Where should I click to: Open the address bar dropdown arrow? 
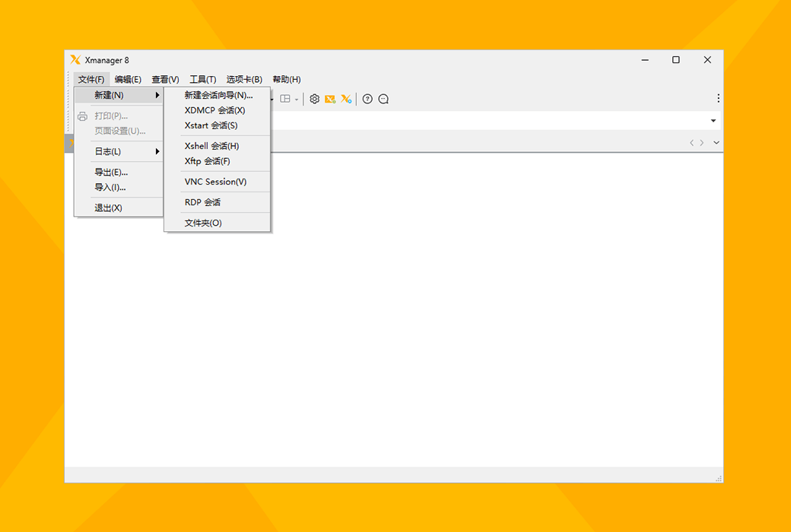pos(713,121)
